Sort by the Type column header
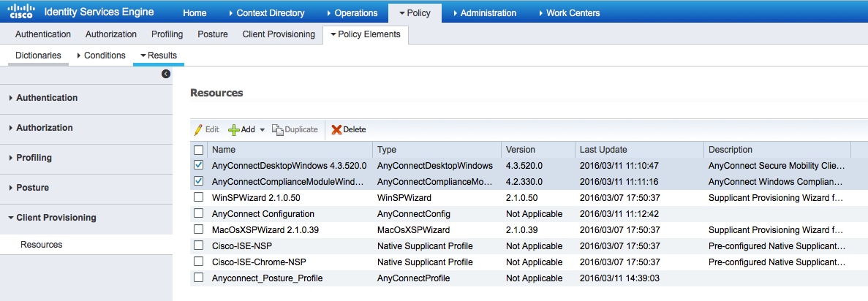 pos(386,149)
